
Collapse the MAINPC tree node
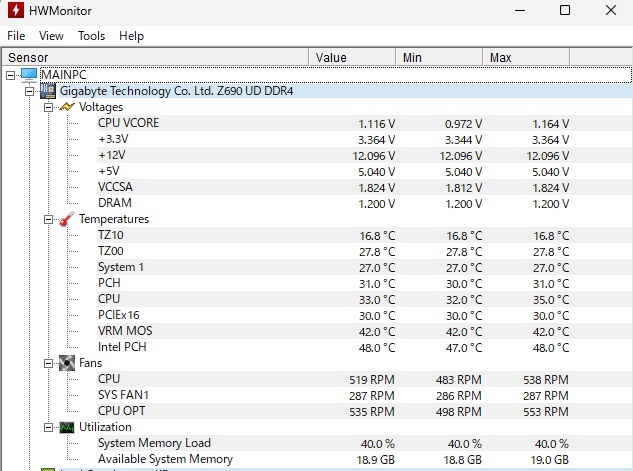tap(11, 75)
